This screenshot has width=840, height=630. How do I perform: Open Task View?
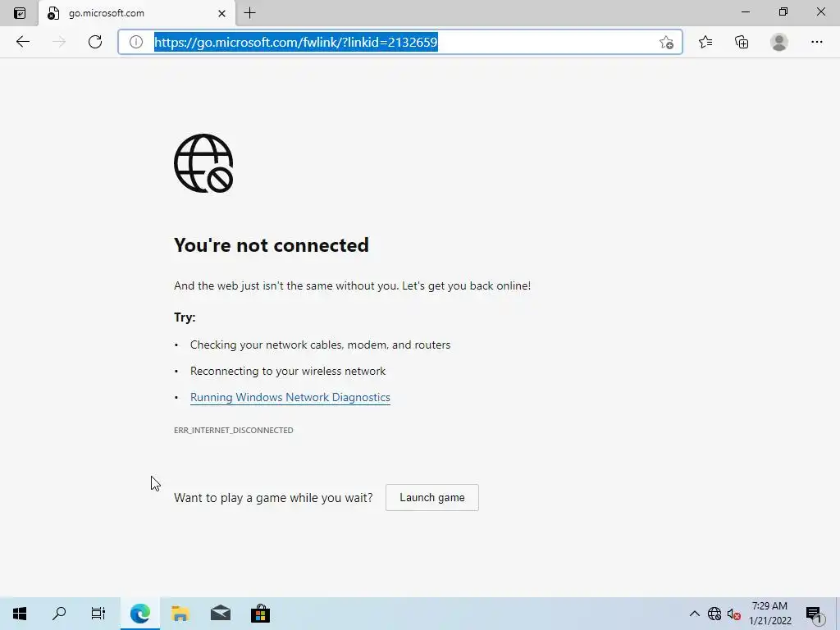click(x=98, y=614)
